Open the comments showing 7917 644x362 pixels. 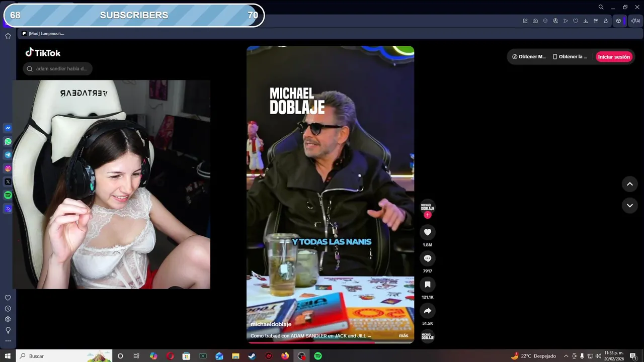428,258
